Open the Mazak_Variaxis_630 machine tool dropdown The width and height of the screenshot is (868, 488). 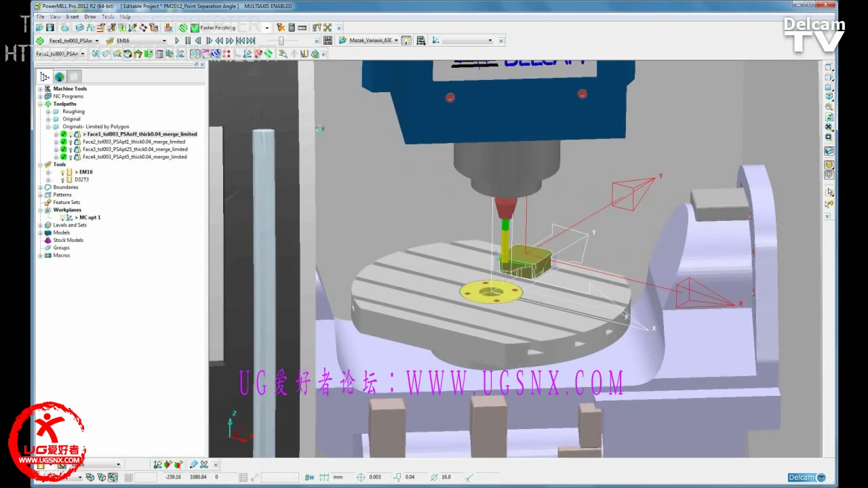tap(396, 41)
